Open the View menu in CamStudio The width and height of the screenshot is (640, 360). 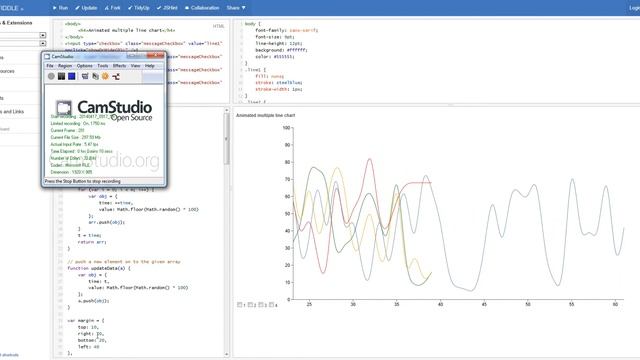(x=135, y=66)
